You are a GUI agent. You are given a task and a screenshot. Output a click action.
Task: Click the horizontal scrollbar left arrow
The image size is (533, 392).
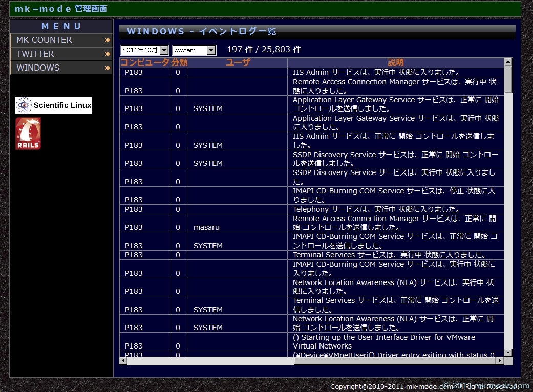pyautogui.click(x=123, y=361)
